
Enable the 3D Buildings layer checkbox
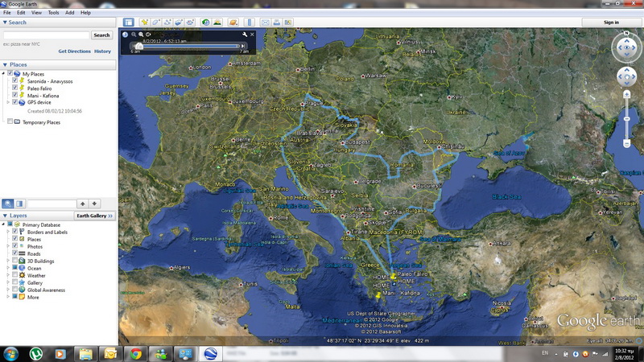[x=14, y=261]
